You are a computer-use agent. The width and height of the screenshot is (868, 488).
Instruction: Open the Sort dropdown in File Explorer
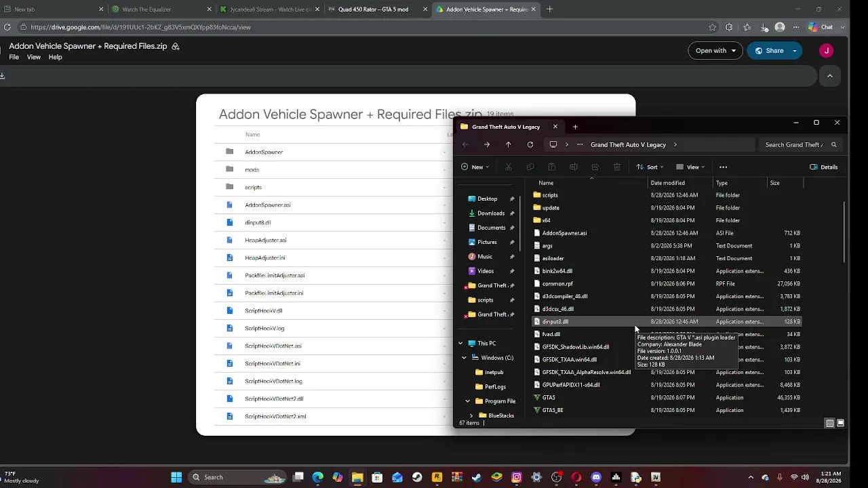(x=649, y=167)
